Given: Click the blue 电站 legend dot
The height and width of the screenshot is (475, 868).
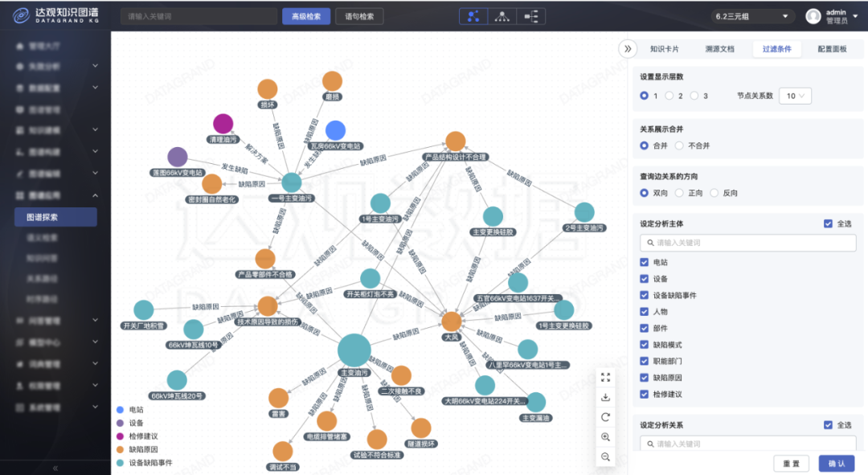Looking at the screenshot, I should coord(120,410).
